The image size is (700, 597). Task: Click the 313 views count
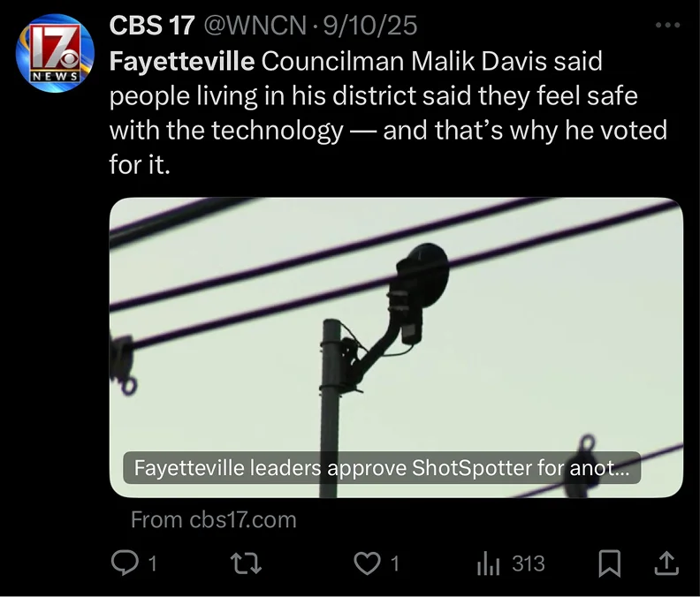529,563
